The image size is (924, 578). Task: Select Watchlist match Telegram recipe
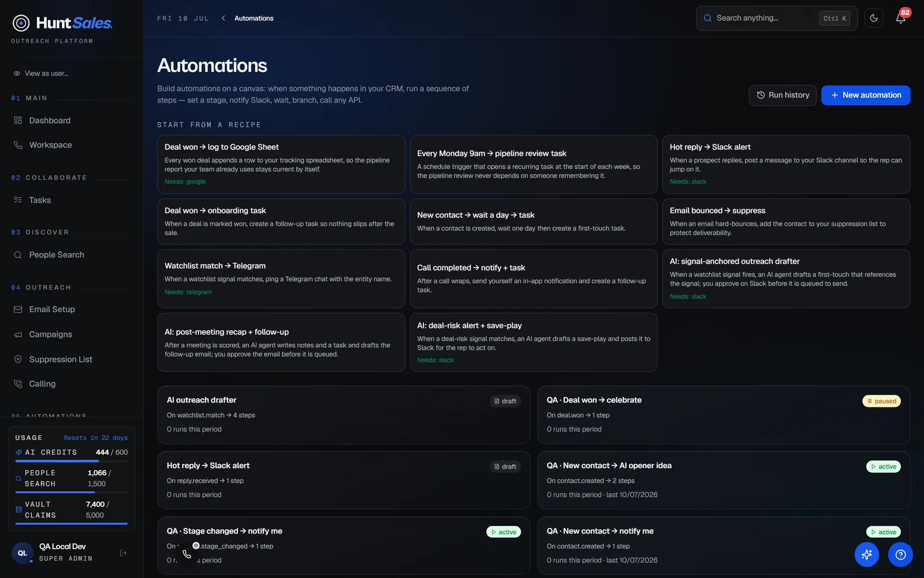coord(281,279)
